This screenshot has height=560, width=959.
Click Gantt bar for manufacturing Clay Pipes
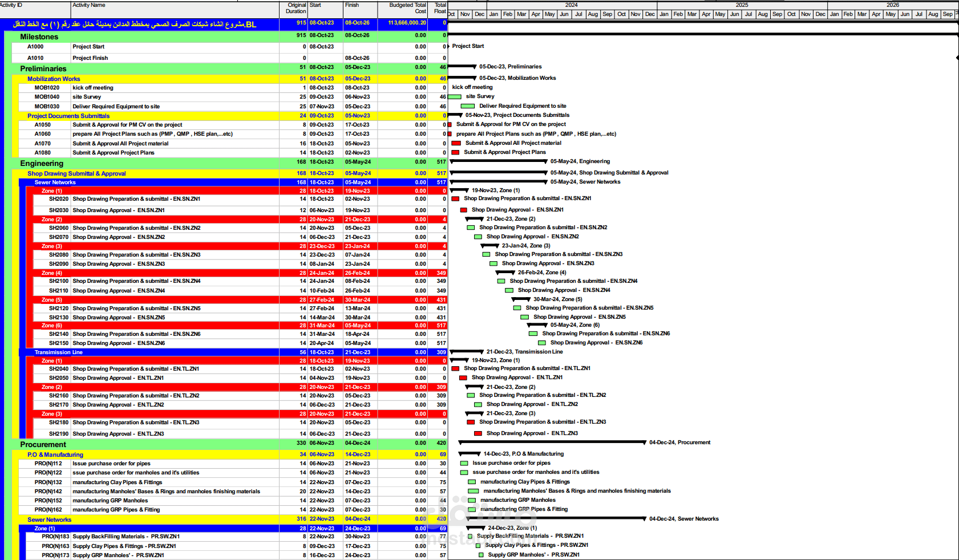(x=472, y=482)
